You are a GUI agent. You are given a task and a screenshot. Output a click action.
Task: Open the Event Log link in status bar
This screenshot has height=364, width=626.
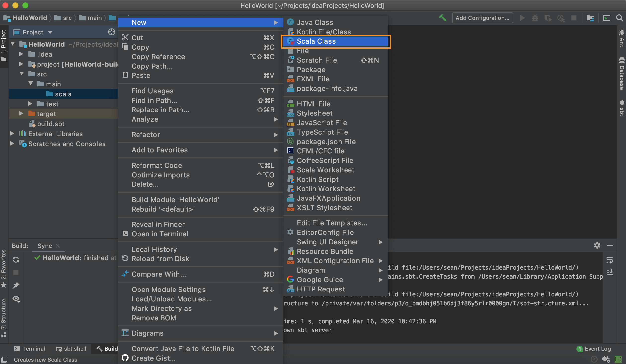point(597,349)
